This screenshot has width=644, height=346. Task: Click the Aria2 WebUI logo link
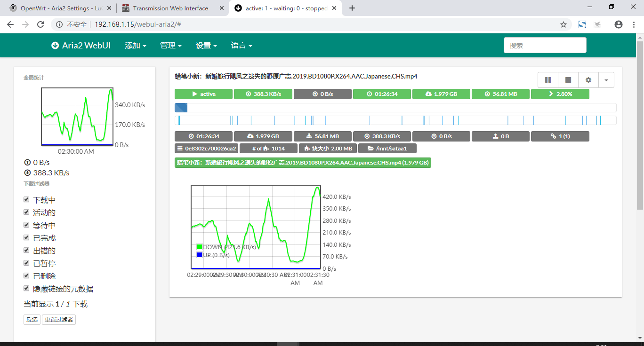pos(81,46)
